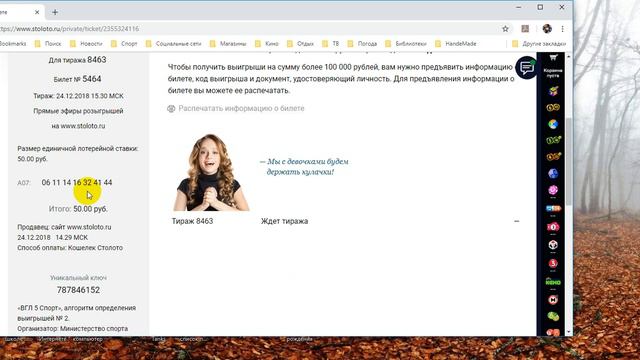Click print ticket information link
Screen dimensions: 640x360
pyautogui.click(x=241, y=109)
